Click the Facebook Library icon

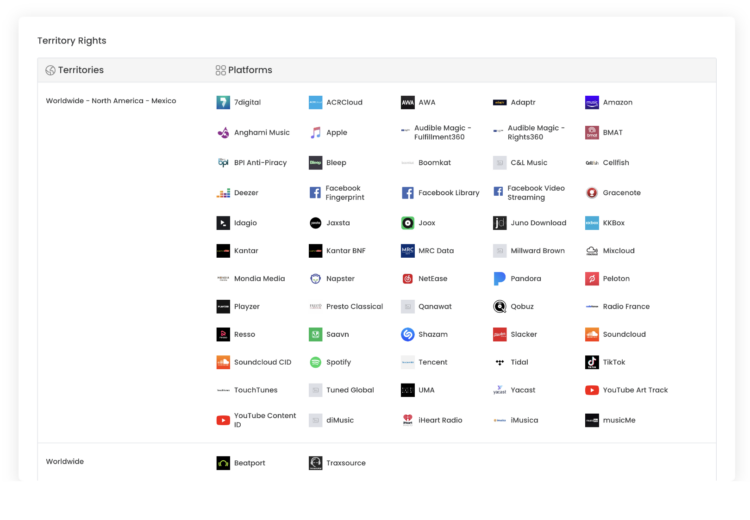tap(408, 193)
